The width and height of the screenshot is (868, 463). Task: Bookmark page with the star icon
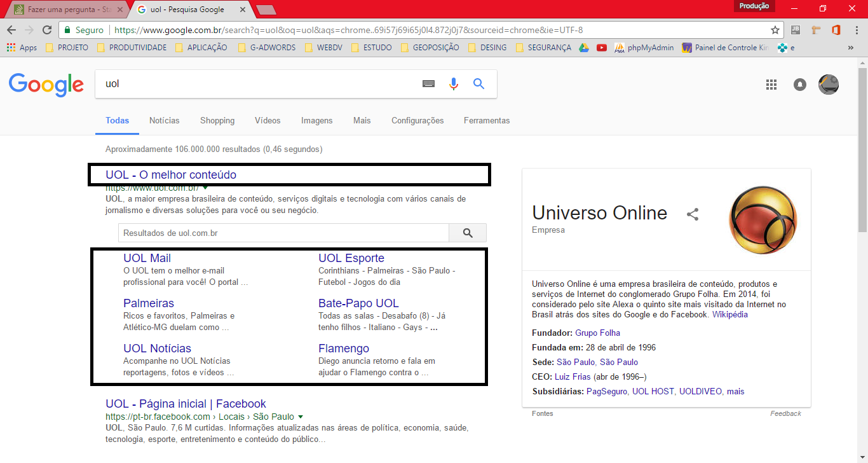click(x=775, y=30)
